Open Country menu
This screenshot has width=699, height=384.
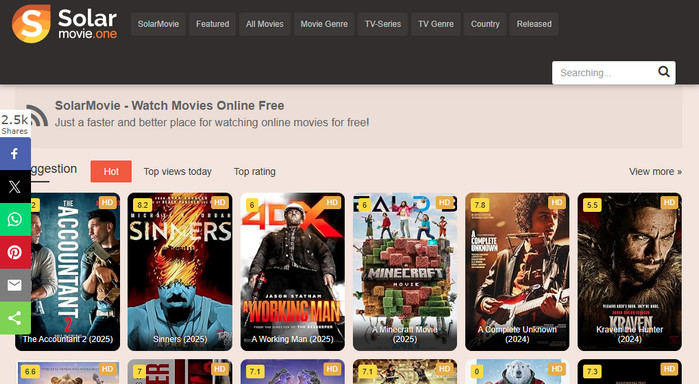(x=485, y=24)
